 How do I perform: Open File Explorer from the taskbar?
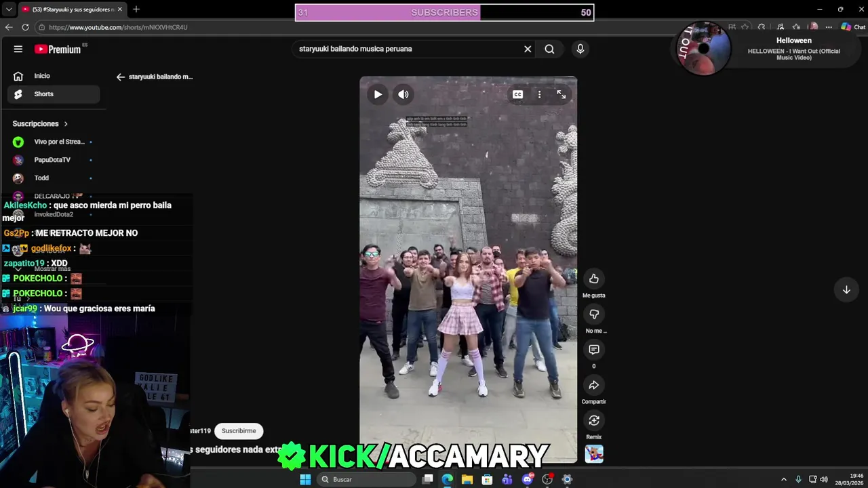click(x=467, y=479)
